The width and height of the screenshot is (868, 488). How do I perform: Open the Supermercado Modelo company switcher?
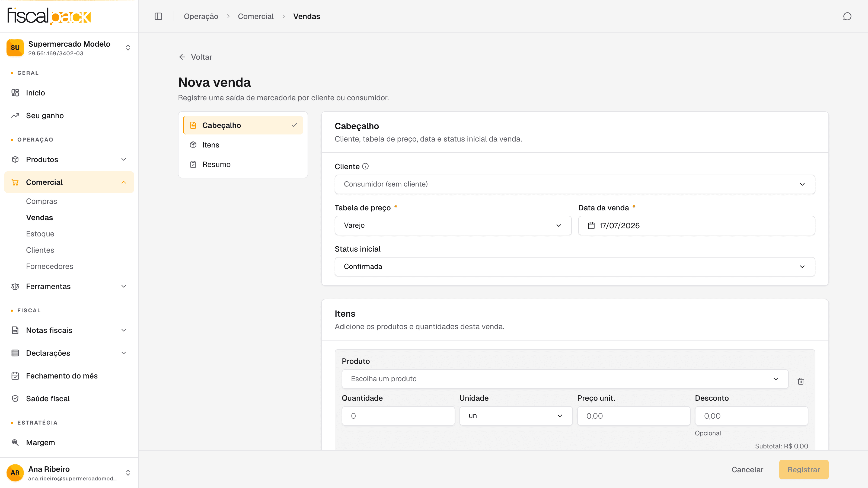tap(69, 48)
